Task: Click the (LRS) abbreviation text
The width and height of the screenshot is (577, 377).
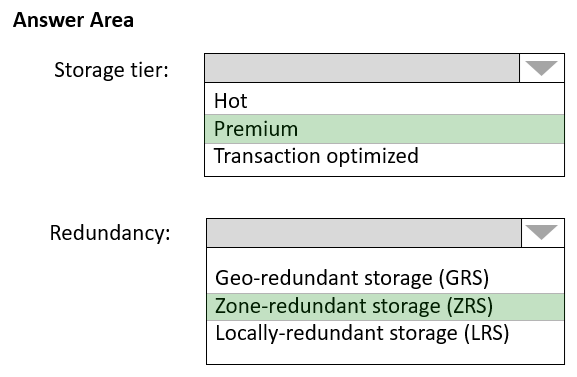Action: 486,334
